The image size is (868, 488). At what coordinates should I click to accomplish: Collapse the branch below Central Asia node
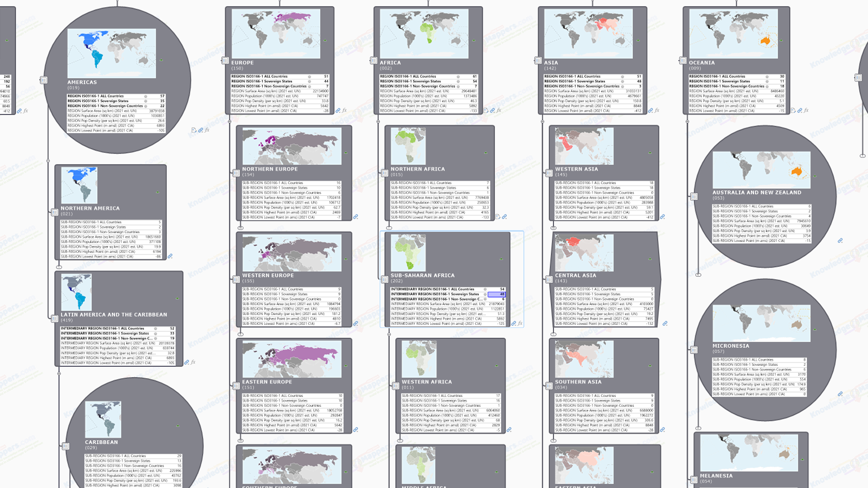[x=553, y=334]
